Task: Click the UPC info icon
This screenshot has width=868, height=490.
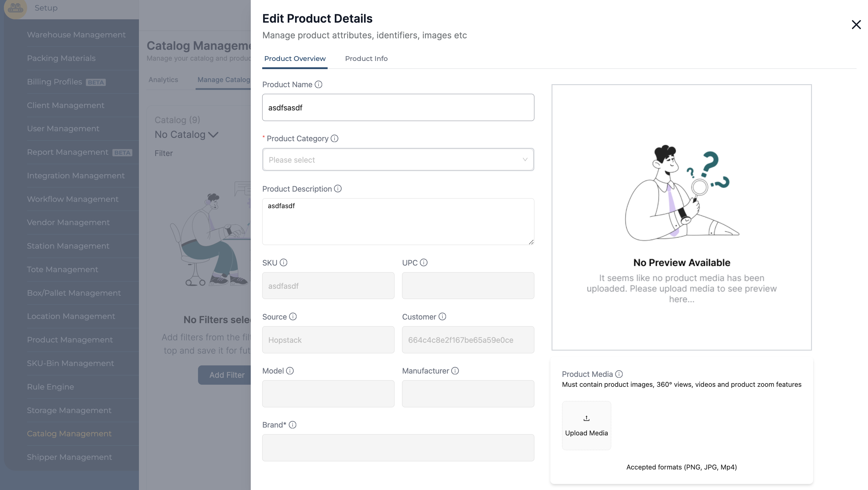Action: click(423, 263)
